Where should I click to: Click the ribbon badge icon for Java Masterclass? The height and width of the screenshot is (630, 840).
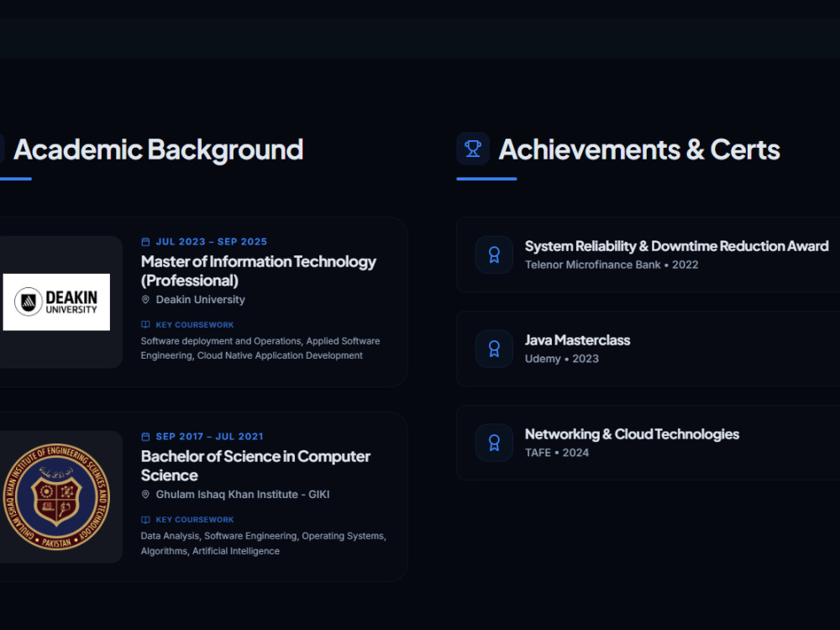(x=494, y=349)
